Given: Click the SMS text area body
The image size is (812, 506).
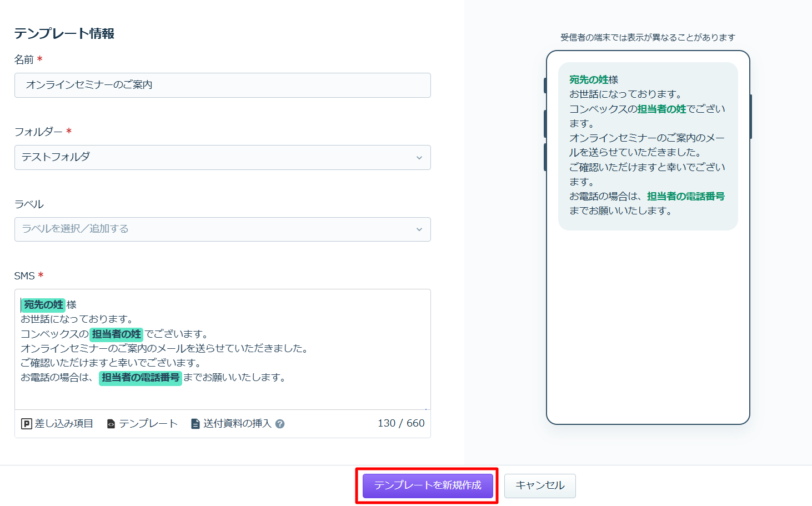Looking at the screenshot, I should click(223, 349).
